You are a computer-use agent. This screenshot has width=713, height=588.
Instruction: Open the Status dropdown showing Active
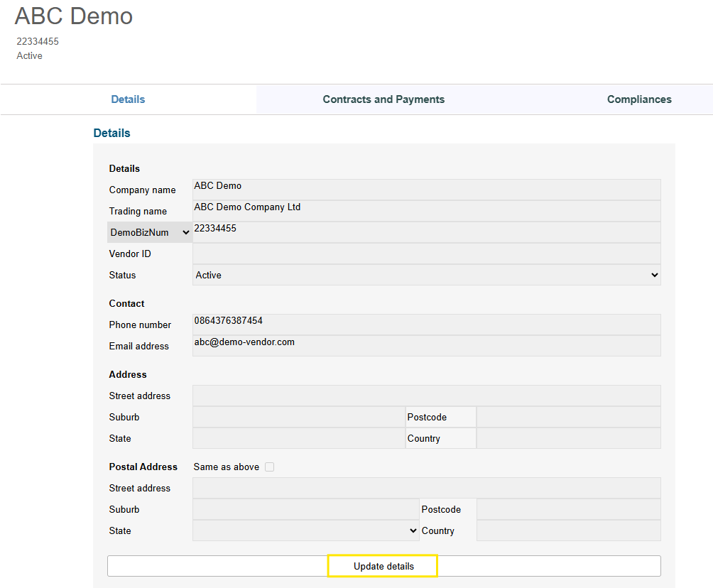point(426,275)
